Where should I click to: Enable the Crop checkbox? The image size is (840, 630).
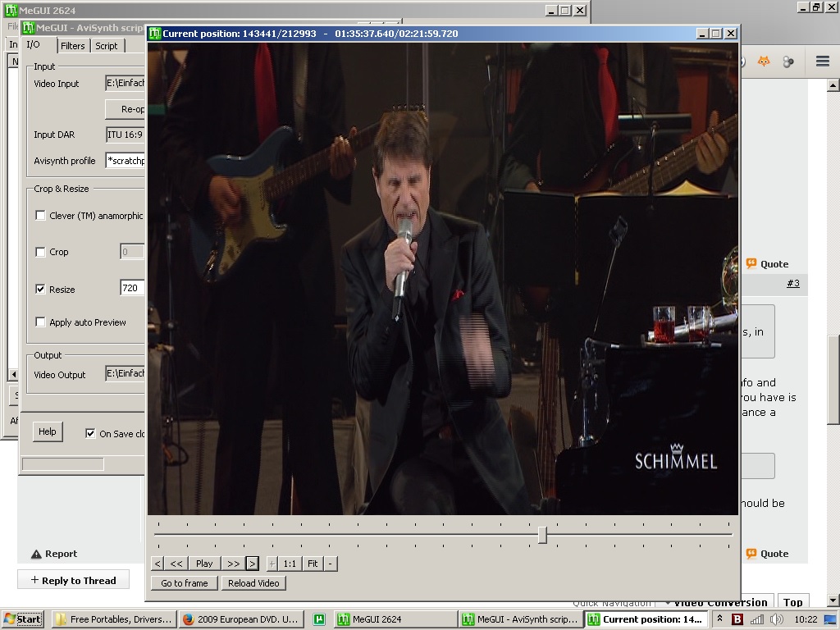pos(40,252)
